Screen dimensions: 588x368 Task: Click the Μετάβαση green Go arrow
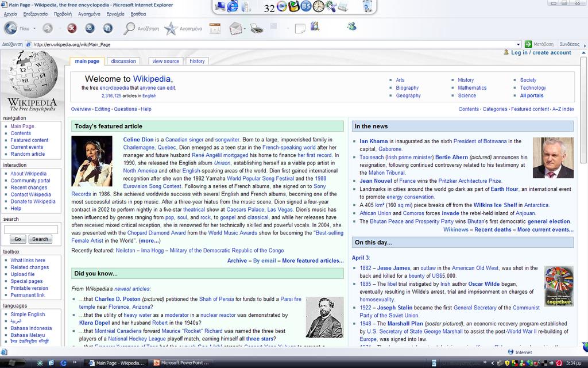(528, 44)
